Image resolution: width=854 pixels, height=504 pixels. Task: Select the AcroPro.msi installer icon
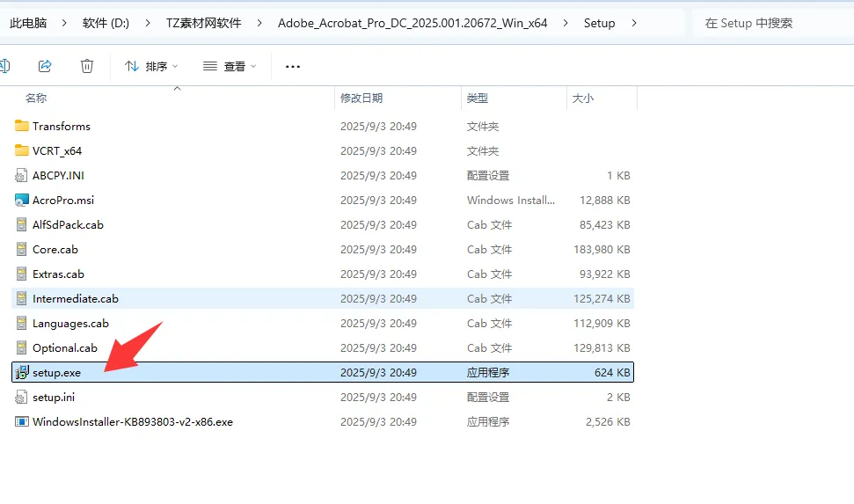(21, 200)
